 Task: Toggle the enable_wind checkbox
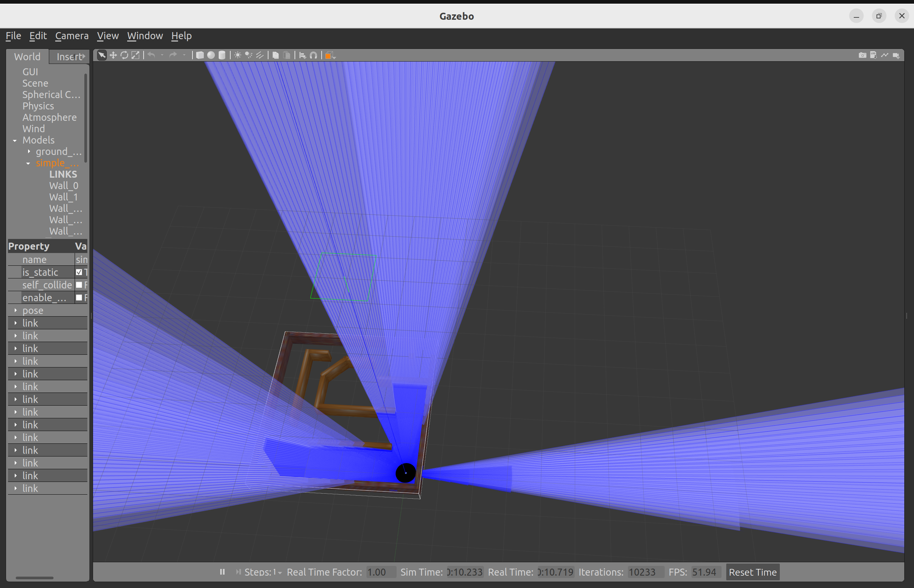(79, 298)
